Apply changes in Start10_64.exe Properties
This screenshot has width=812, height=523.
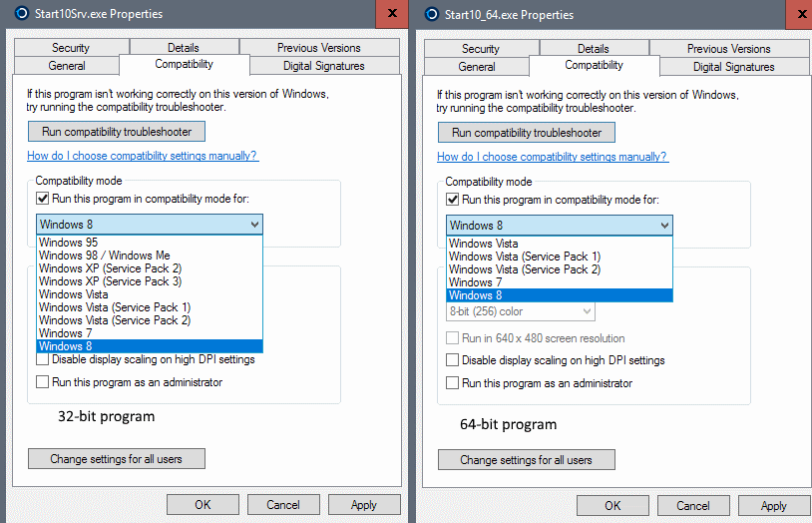(774, 506)
